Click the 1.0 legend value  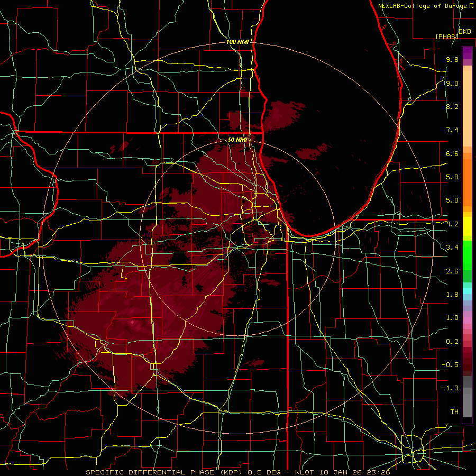(452, 318)
